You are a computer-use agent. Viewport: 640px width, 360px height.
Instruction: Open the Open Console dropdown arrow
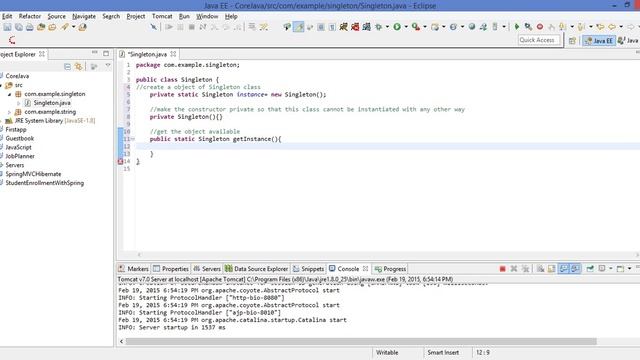[x=629, y=269]
